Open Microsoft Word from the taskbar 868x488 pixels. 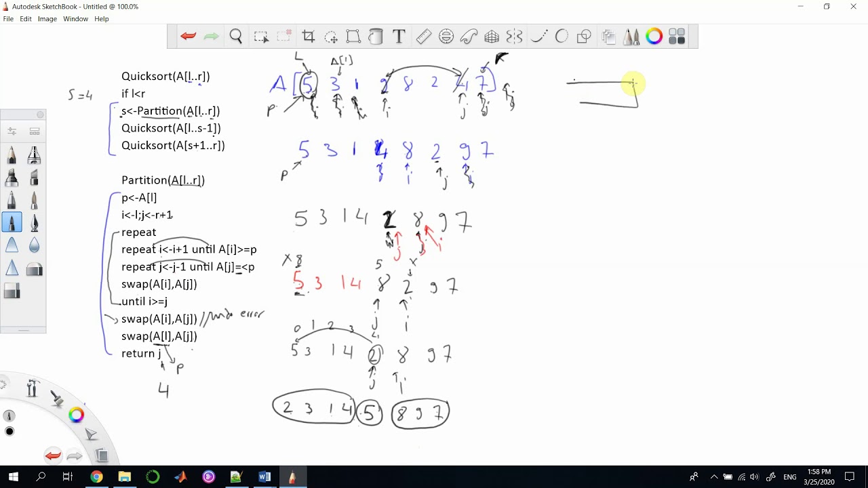[264, 477]
